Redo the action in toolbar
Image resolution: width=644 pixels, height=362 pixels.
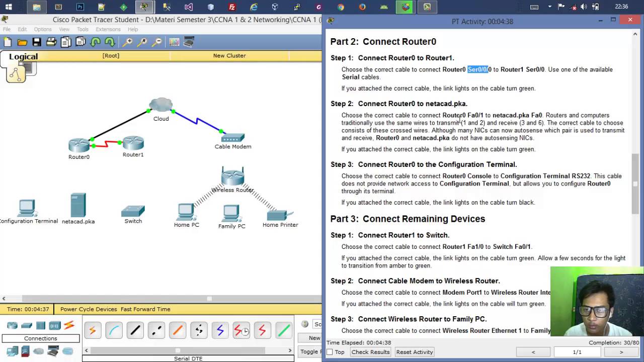click(109, 42)
